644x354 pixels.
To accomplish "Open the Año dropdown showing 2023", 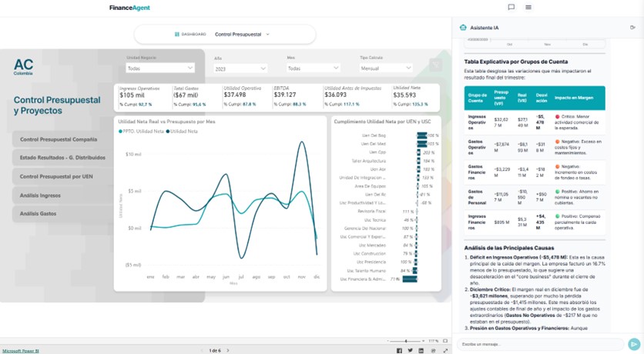I will [x=240, y=68].
